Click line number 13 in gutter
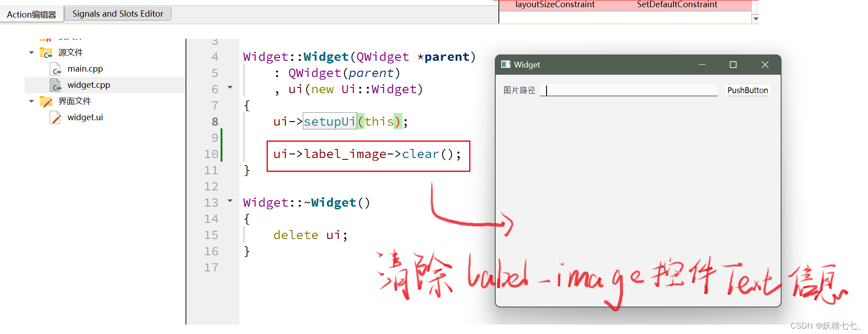Viewport: 868px width, 334px height. point(211,203)
